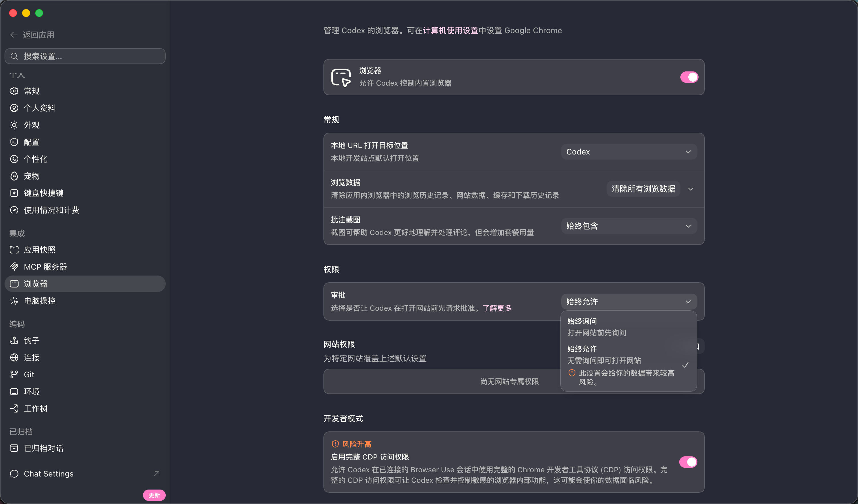
Task: Click the gauge icon beside 使用情况和计费
Action: point(14,210)
